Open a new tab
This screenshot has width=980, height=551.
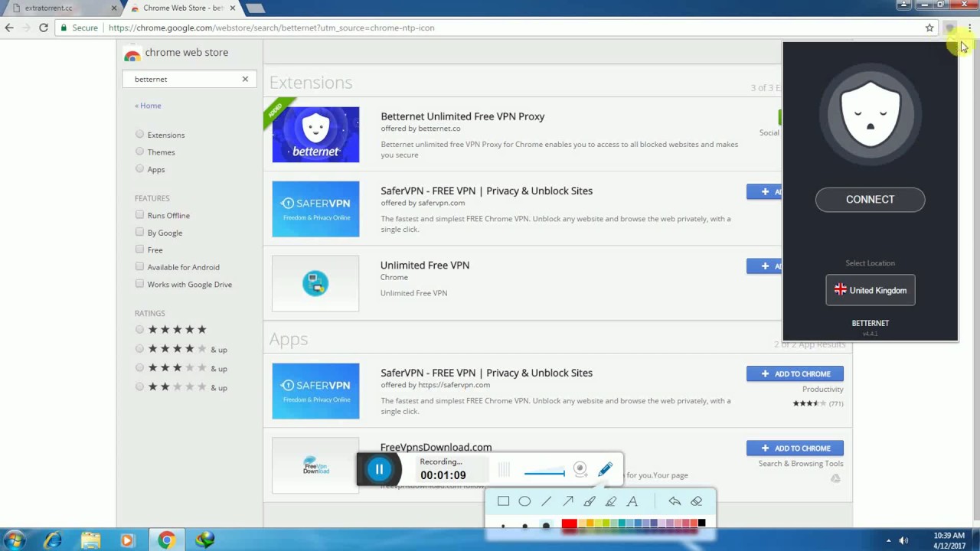[255, 8]
